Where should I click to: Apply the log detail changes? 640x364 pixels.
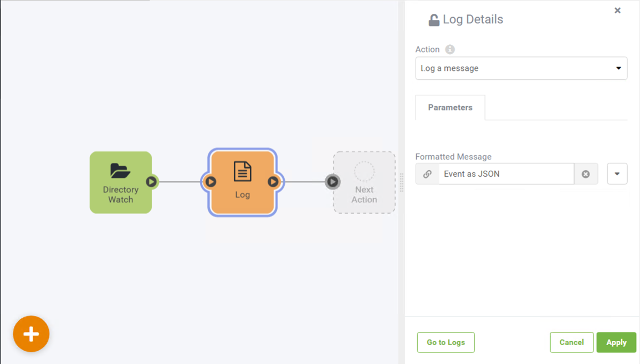[616, 342]
